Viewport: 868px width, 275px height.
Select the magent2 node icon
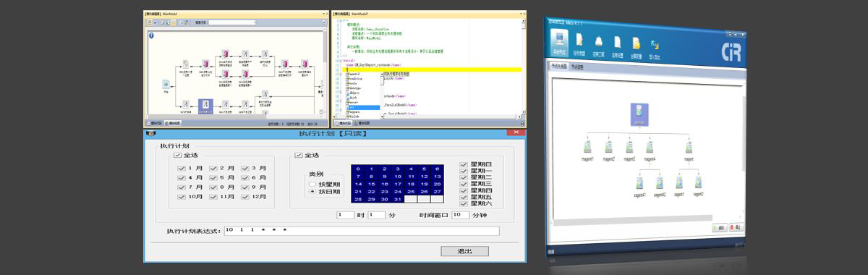click(x=608, y=147)
